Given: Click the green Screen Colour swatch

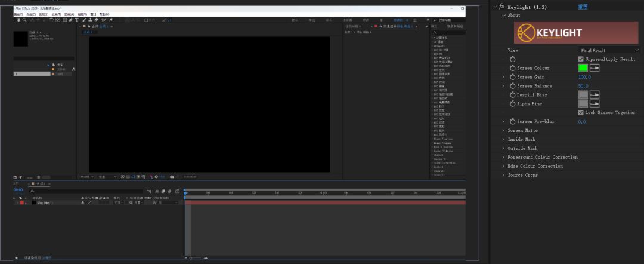Looking at the screenshot, I should coord(583,68).
